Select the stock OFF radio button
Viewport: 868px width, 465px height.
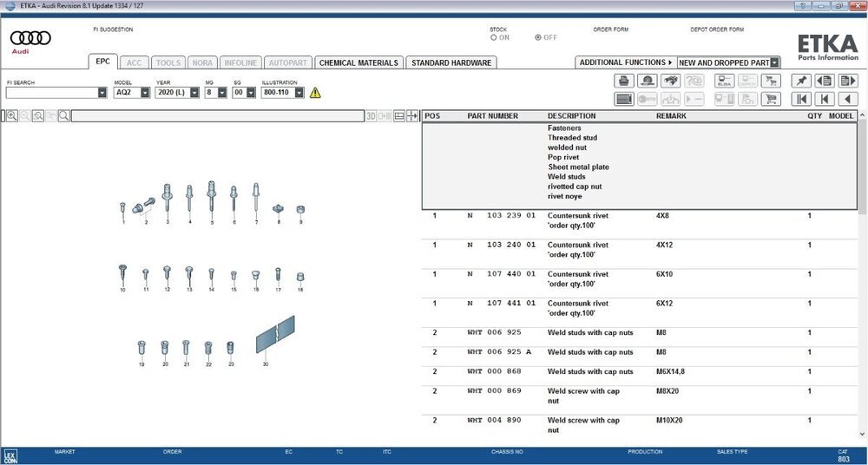click(x=538, y=37)
